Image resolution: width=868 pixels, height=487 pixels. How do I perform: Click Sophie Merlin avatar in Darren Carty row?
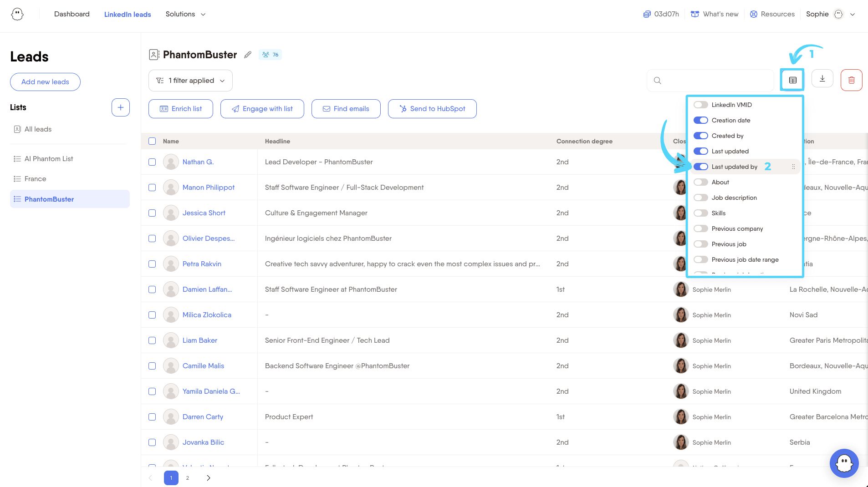[x=680, y=417]
